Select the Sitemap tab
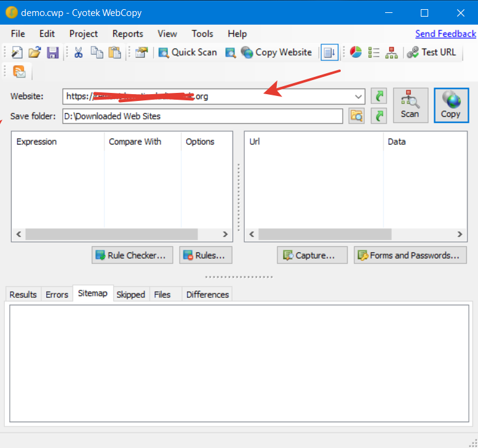This screenshot has height=448, width=478. tap(93, 294)
